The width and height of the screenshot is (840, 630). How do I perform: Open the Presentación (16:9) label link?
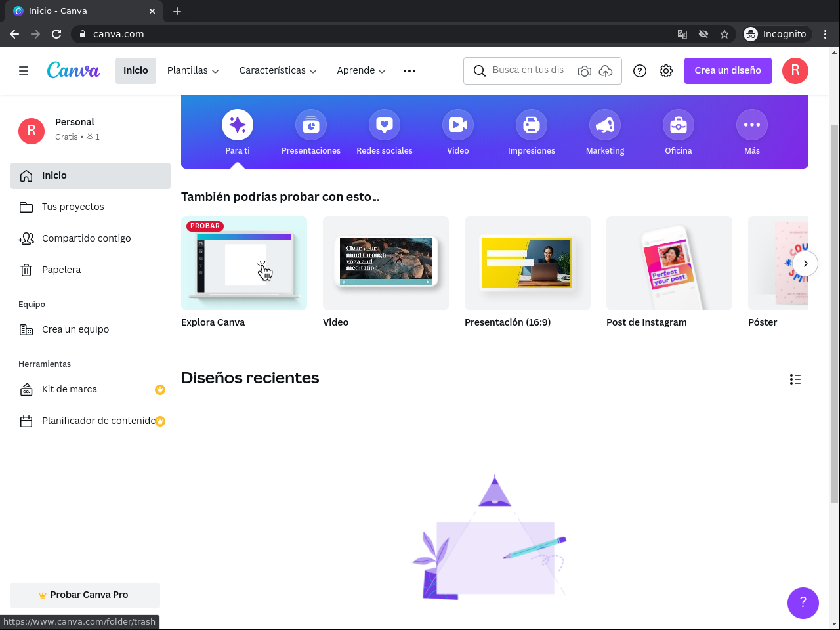coord(507,322)
